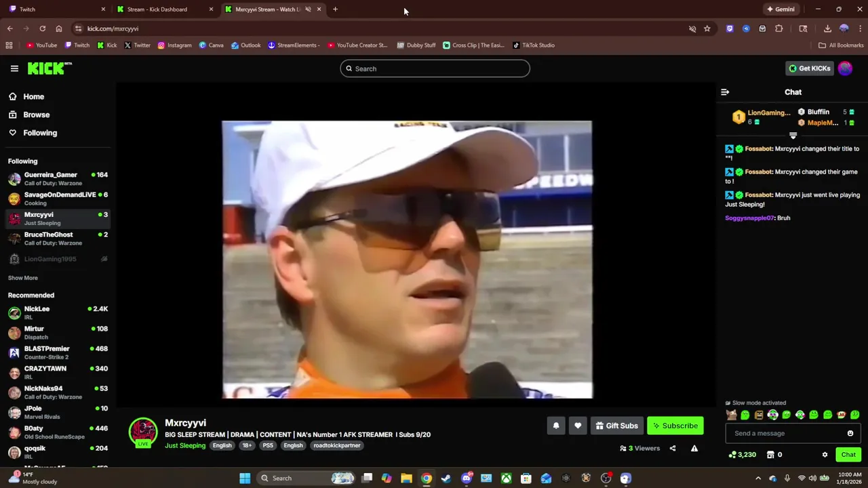Click the Mxrcyyvi streamer avatar
This screenshot has height=488, width=868.
tap(143, 432)
